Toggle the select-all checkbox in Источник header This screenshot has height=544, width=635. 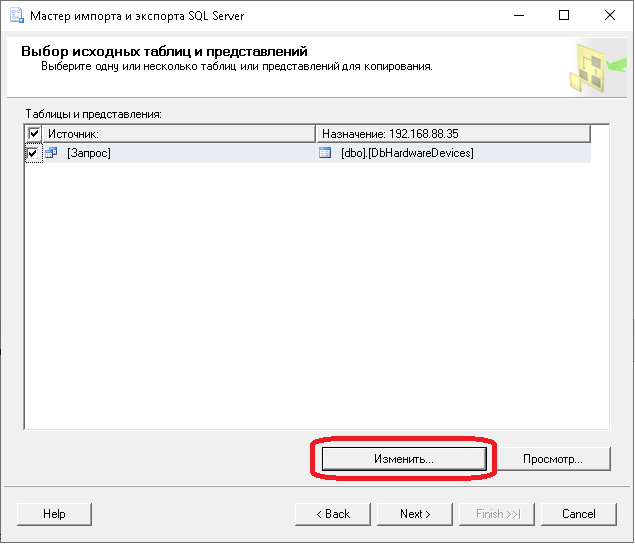pos(34,133)
